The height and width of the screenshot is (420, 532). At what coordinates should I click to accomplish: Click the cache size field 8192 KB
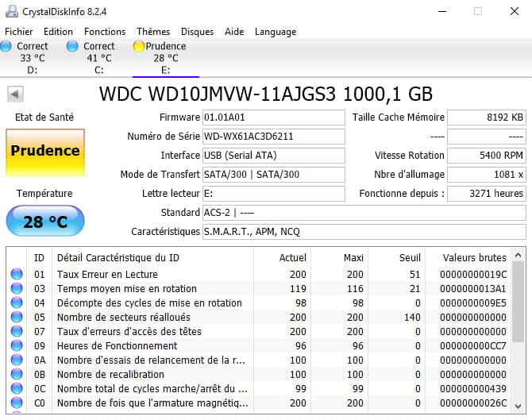tap(487, 118)
